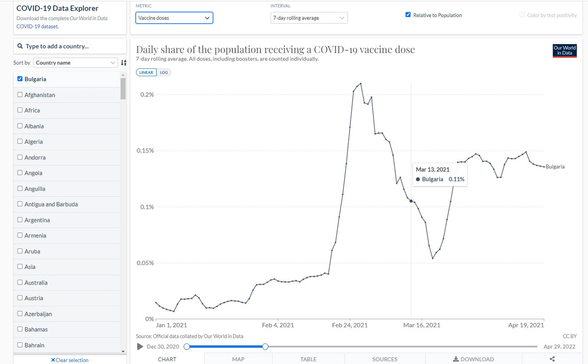Check the Asia checkbox

(x=20, y=266)
